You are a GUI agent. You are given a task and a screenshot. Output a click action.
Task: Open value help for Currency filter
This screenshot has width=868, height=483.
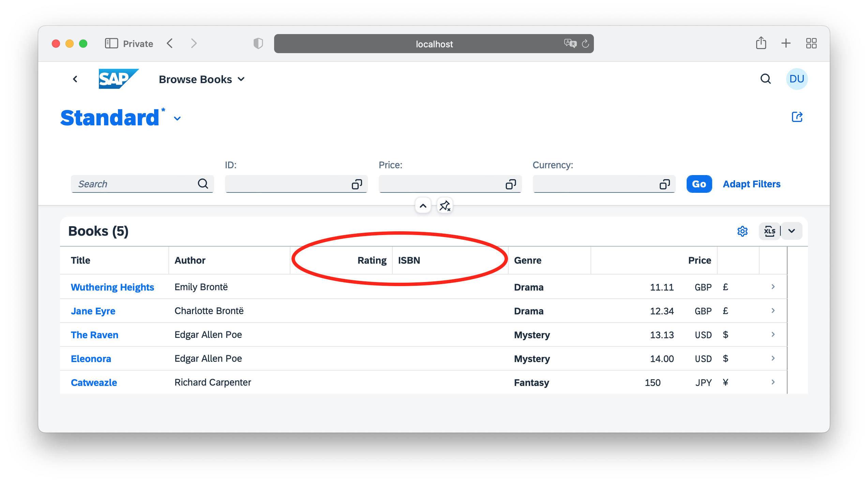click(665, 184)
